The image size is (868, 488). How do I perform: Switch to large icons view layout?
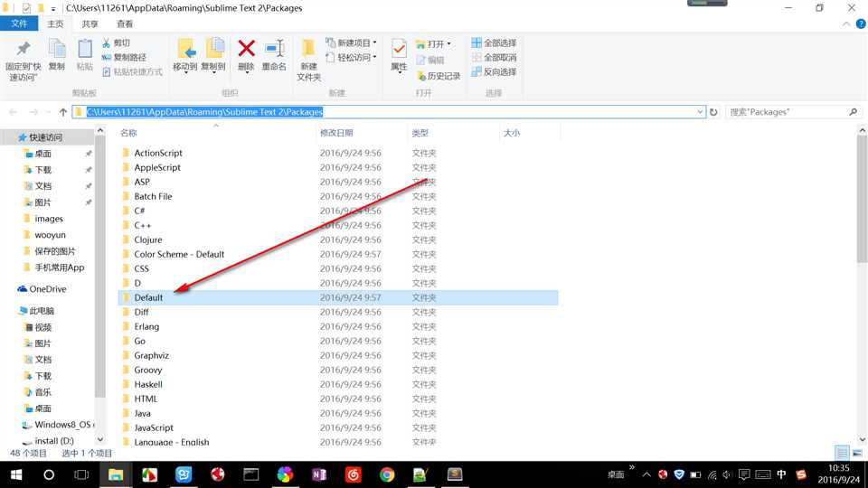(x=857, y=453)
